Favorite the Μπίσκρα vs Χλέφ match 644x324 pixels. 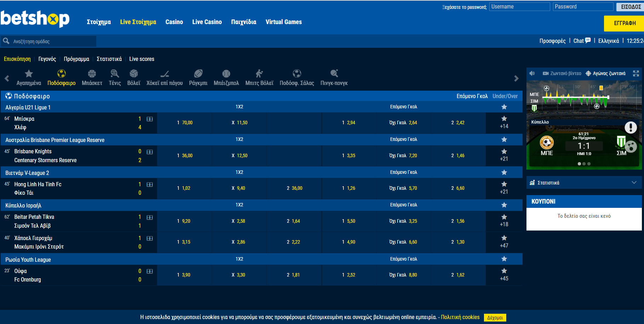coord(504,119)
